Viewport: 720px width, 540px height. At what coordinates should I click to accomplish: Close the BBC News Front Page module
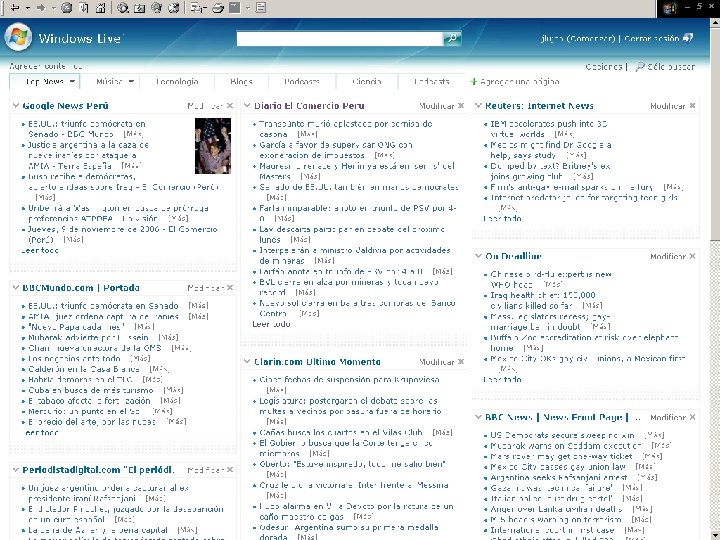(692, 417)
